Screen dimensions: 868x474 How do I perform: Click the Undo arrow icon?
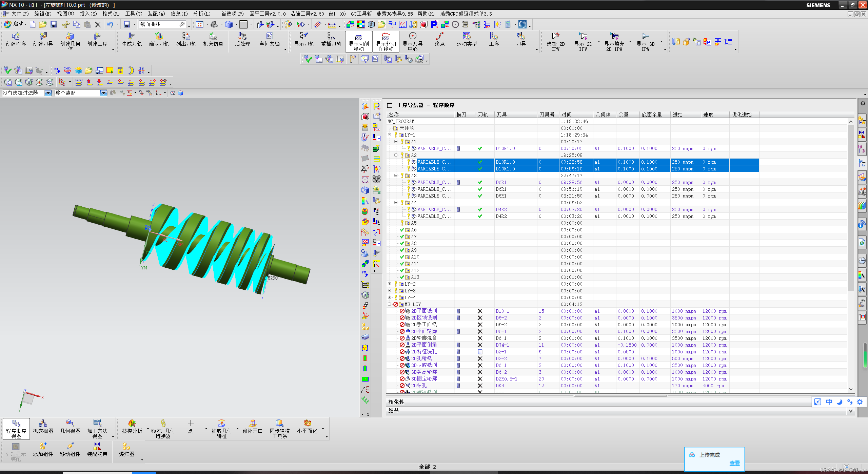click(110, 24)
